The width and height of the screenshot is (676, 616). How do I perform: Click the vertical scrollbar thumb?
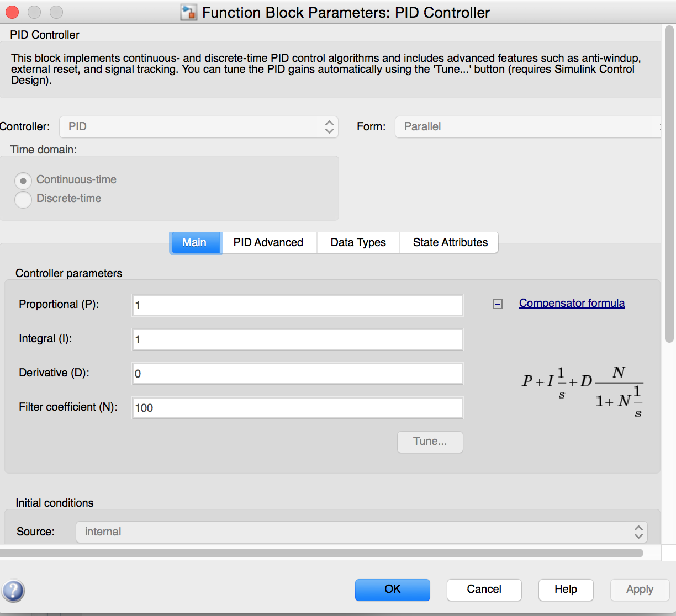point(669,183)
